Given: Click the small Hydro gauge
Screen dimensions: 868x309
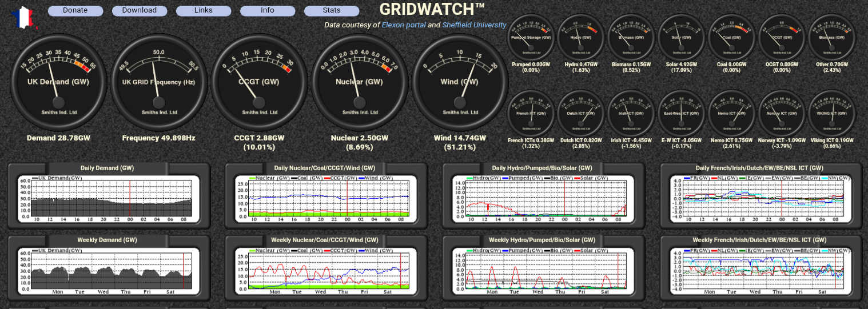Looking at the screenshot, I should pyautogui.click(x=582, y=38).
